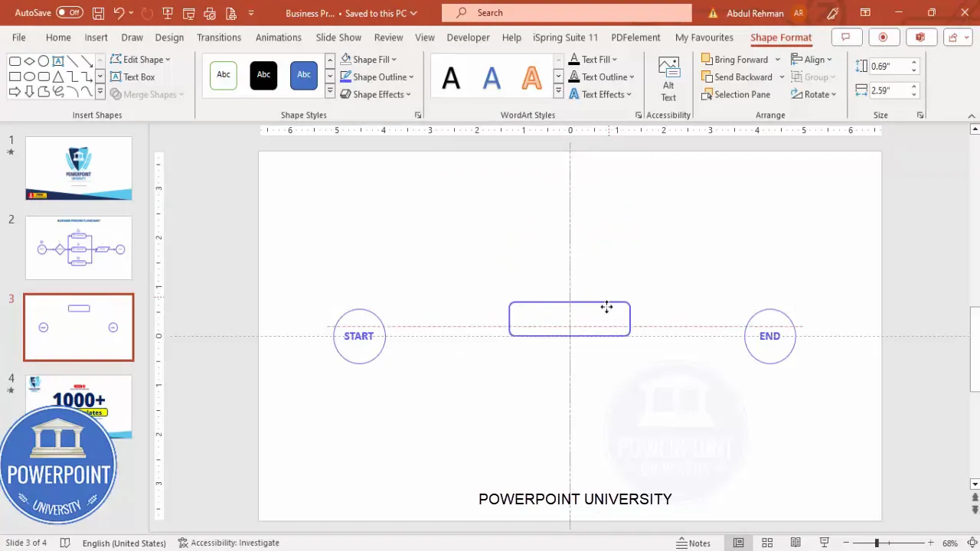Viewport: 980px width, 551px height.
Task: Click the Undo icon
Action: 119,13
